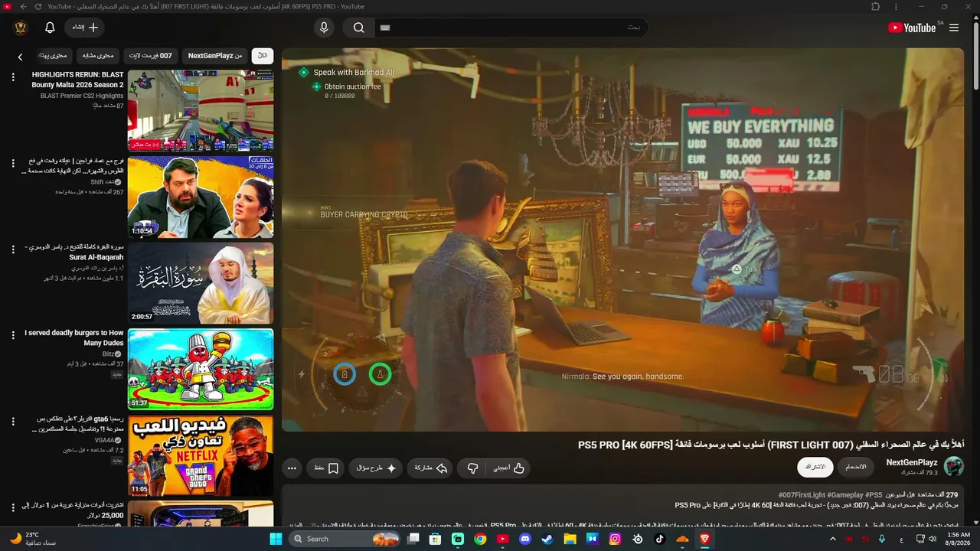The height and width of the screenshot is (551, 980).
Task: Share the video (مشاركة)
Action: pyautogui.click(x=431, y=468)
